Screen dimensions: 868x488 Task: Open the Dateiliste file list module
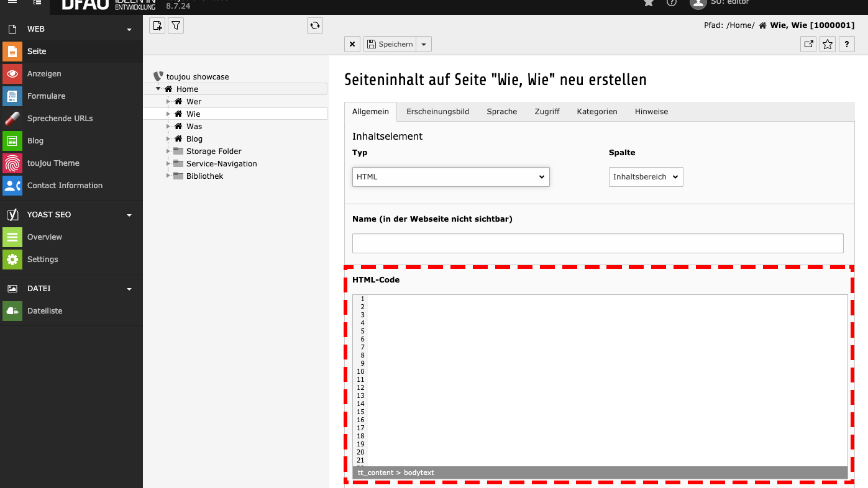(x=45, y=311)
